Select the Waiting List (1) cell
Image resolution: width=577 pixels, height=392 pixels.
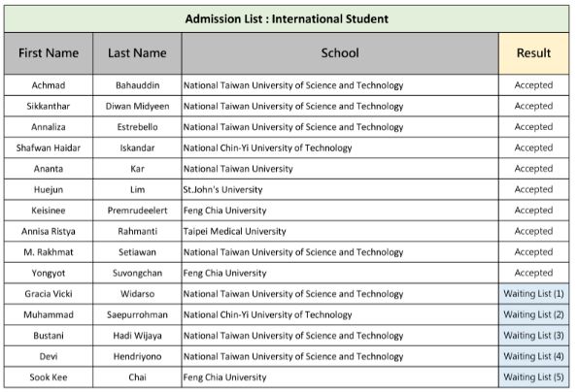[534, 294]
